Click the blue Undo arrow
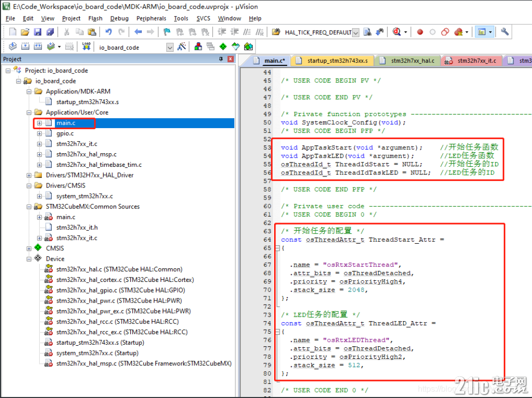532x398 pixels. pyautogui.click(x=109, y=32)
